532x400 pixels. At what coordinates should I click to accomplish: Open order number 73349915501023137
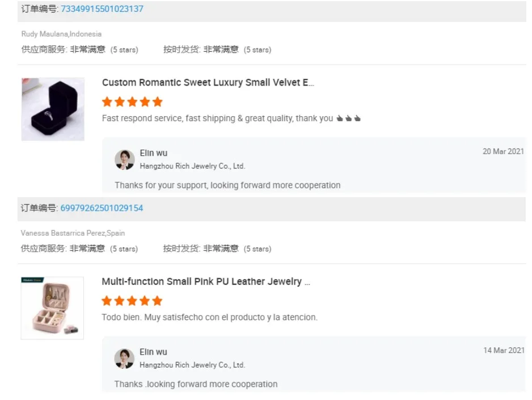[102, 9]
